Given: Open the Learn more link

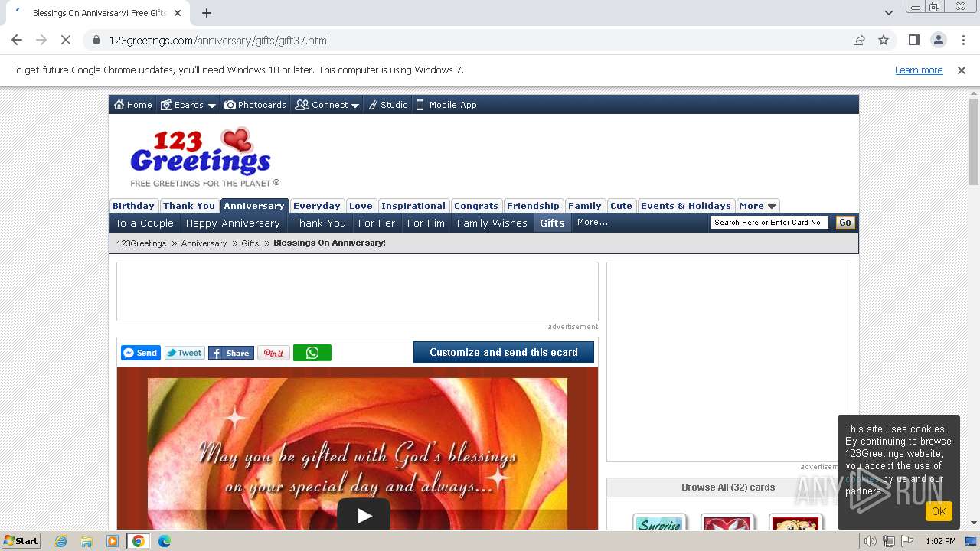Looking at the screenshot, I should 919,70.
